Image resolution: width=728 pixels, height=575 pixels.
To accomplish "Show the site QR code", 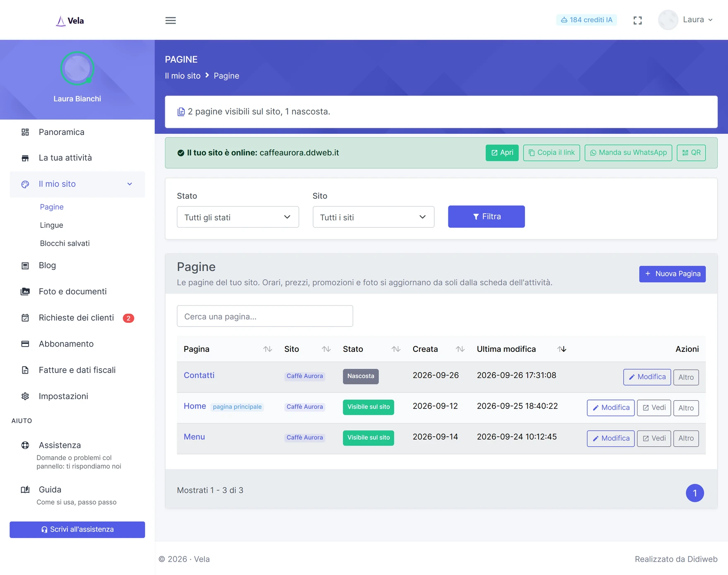I will click(x=691, y=153).
